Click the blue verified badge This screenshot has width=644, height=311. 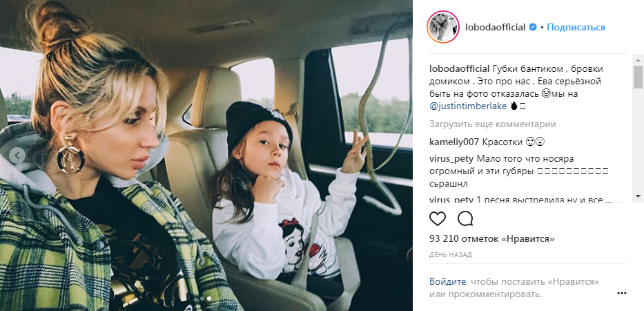(x=533, y=28)
